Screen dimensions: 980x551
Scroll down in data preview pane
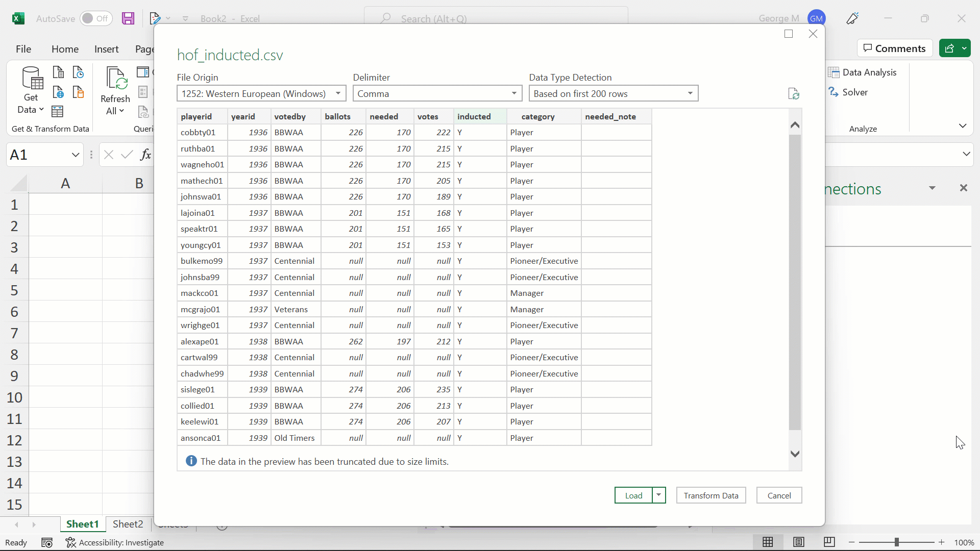[x=795, y=454]
